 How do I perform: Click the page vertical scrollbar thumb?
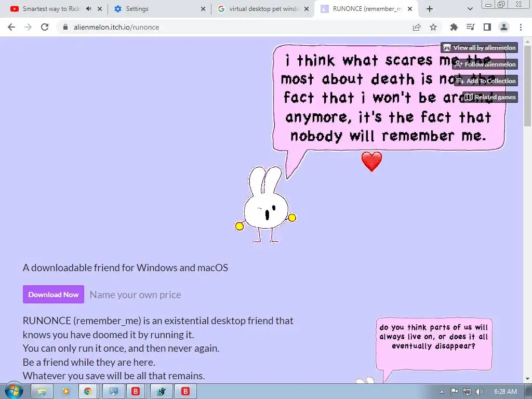[x=527, y=86]
